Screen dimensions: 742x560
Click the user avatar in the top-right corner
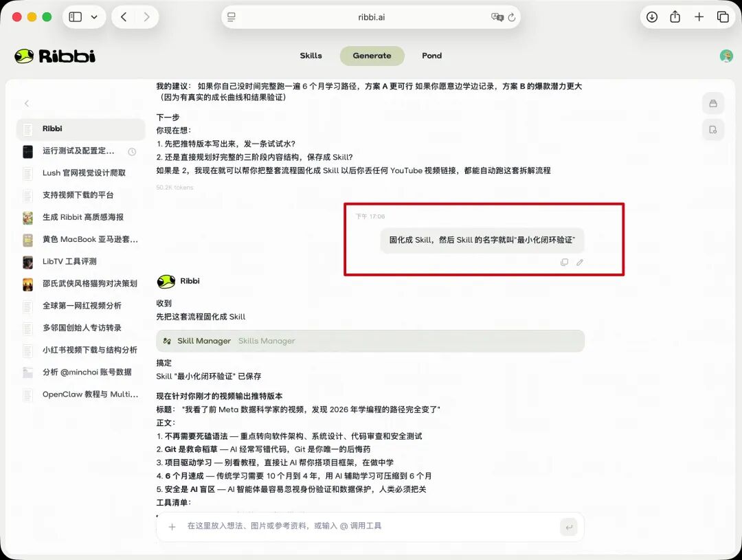(x=726, y=56)
